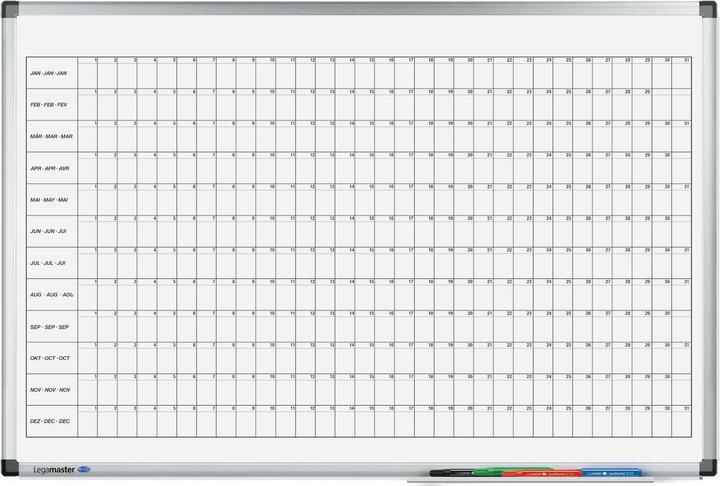
Task: Choose the DEZ · DEC · DEC row label
Action: click(50, 422)
